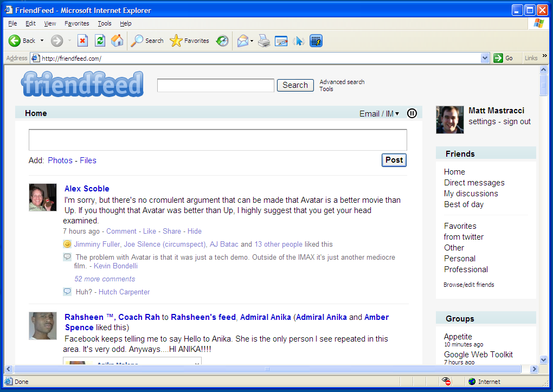
Task: Click Like on Alex Scoble's post
Action: (150, 231)
